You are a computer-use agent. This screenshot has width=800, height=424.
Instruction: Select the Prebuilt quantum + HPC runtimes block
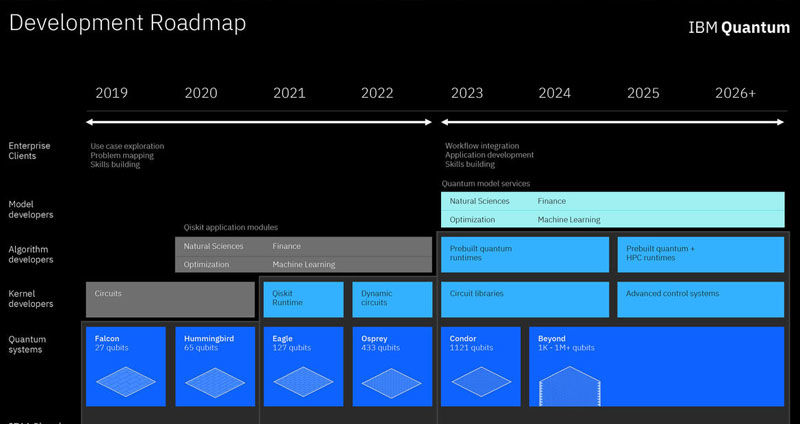click(701, 254)
